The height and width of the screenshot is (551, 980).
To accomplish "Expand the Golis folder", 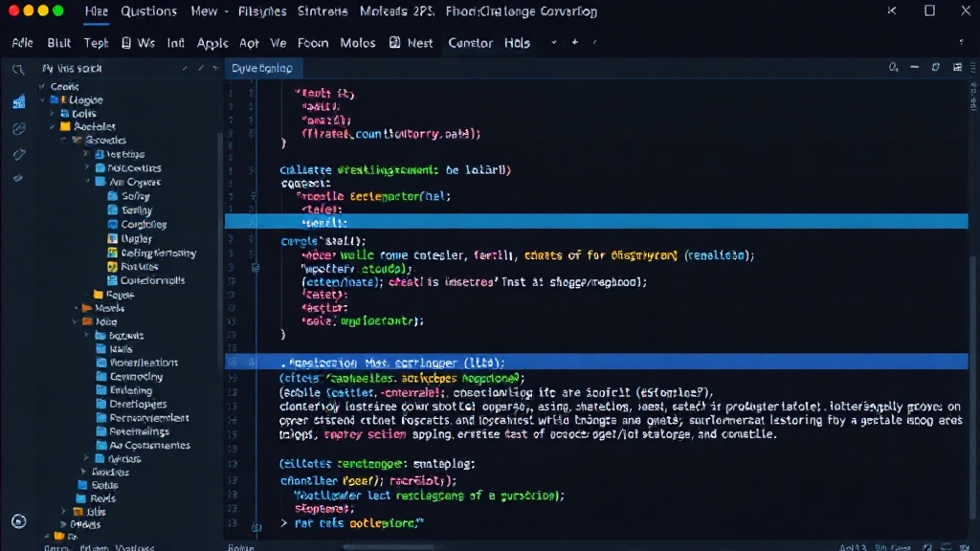I will tap(53, 114).
